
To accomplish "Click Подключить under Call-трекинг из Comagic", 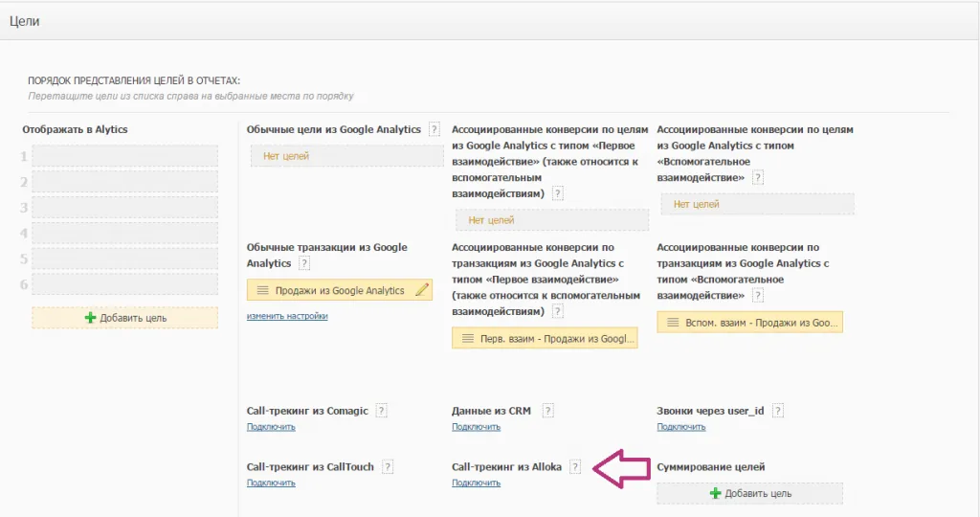I will (271, 427).
